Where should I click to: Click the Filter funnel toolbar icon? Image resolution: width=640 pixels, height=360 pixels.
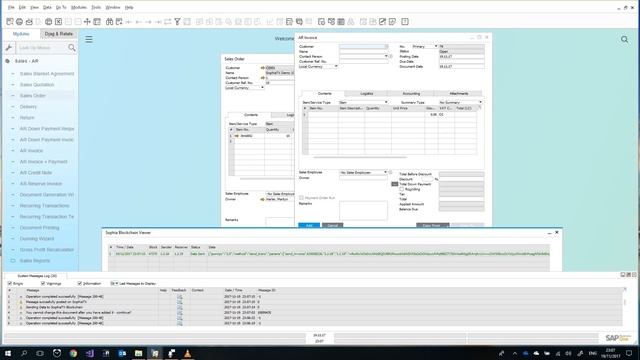pos(177,22)
